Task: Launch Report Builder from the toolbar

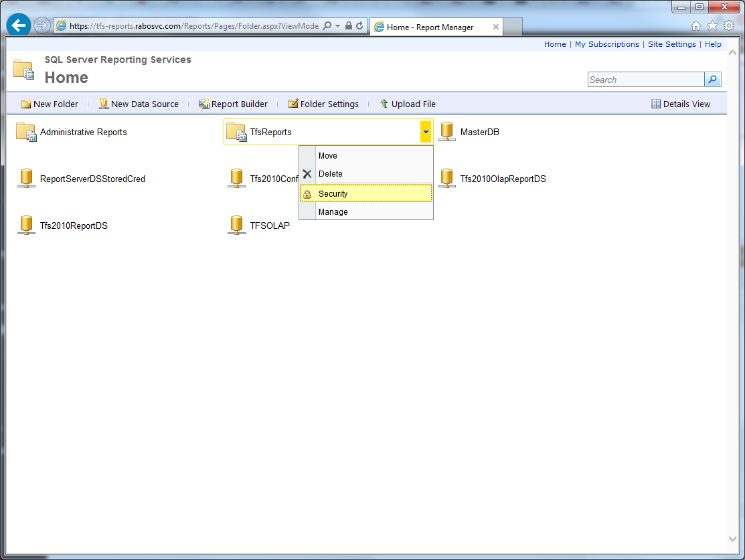Action: (x=233, y=104)
